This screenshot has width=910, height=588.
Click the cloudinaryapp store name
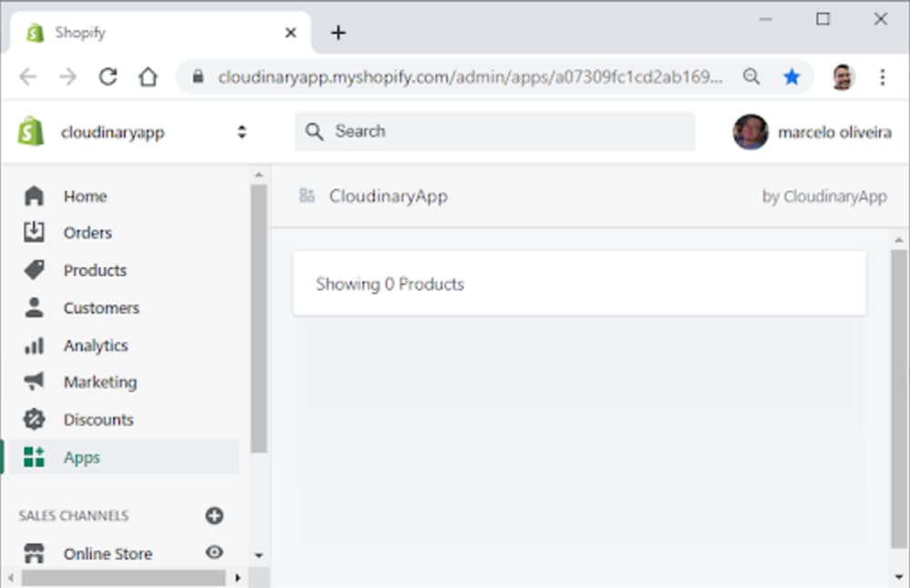coord(113,132)
